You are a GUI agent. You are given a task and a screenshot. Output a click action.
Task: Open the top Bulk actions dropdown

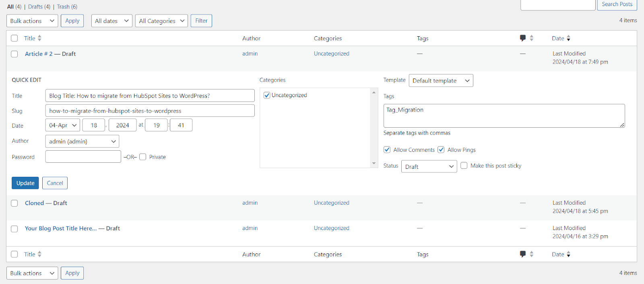[x=32, y=21]
